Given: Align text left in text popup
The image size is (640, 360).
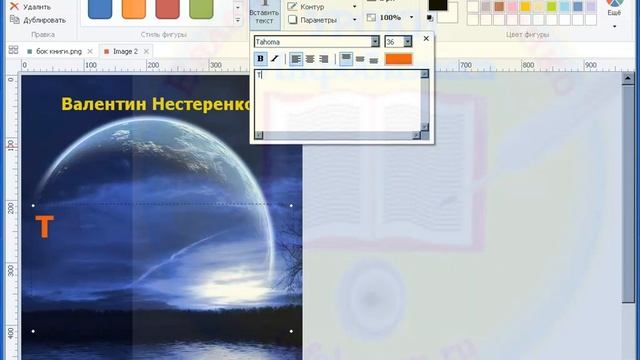Looking at the screenshot, I should pos(296,59).
